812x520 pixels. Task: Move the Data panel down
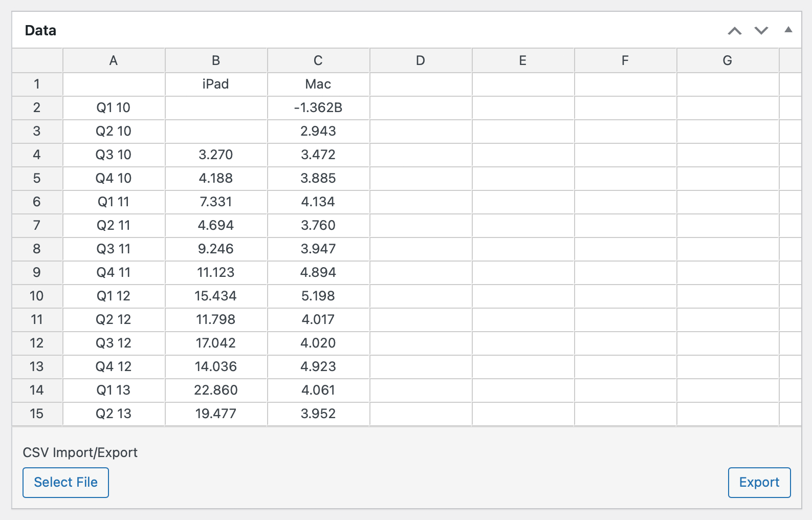click(x=761, y=31)
